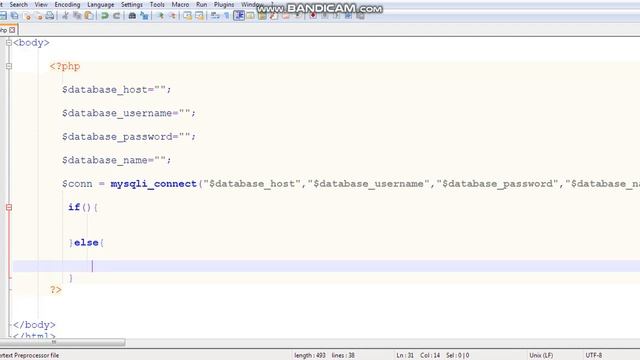Open the Macro menu
The width and height of the screenshot is (640, 360).
pyautogui.click(x=180, y=4)
